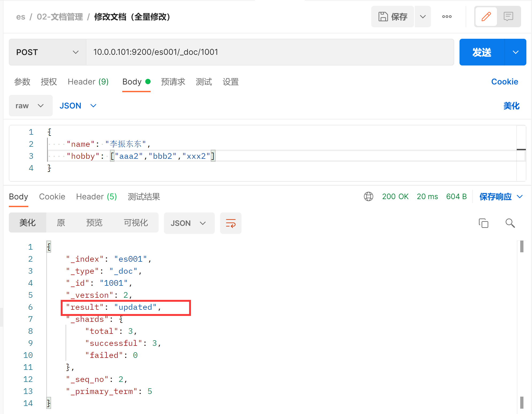Click the "name" line in request body
Viewport: 532px width, 414px height.
click(109, 144)
